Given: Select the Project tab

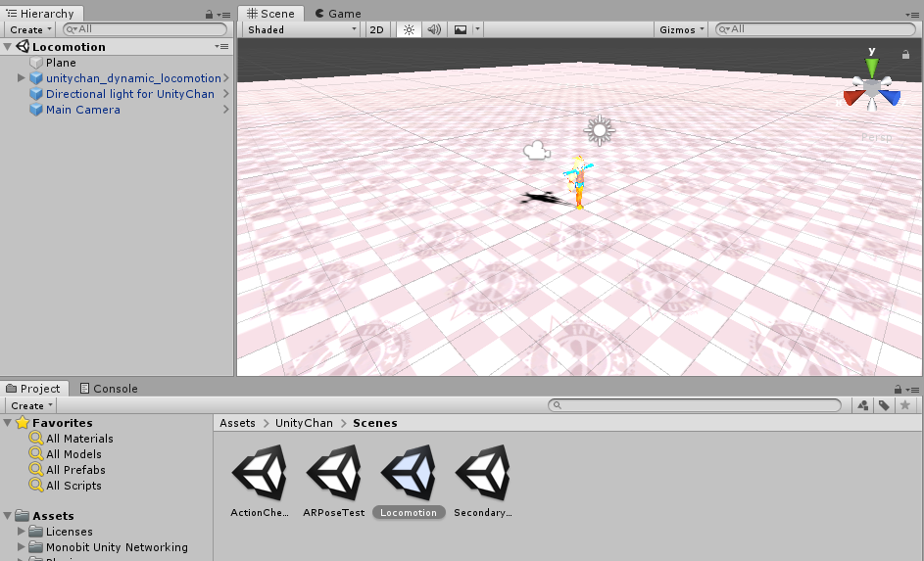Looking at the screenshot, I should click(x=34, y=389).
